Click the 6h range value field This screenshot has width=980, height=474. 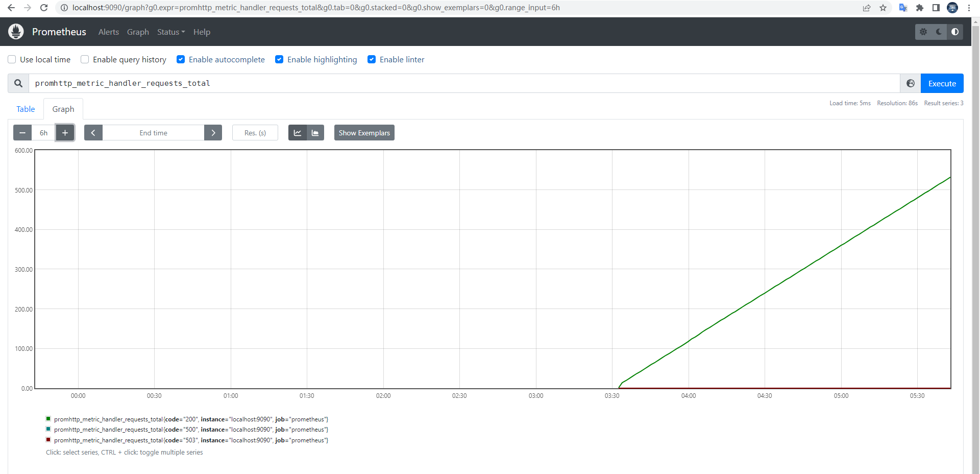[x=44, y=133]
